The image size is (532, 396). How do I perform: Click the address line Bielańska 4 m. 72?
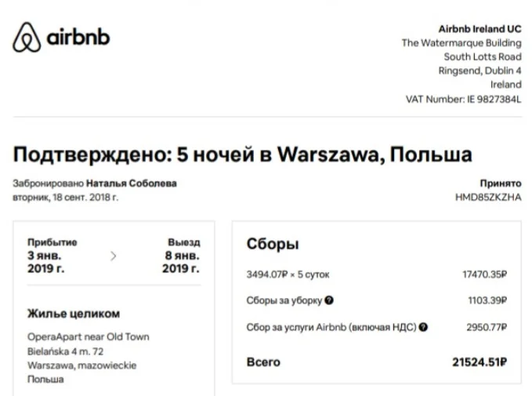coord(66,351)
